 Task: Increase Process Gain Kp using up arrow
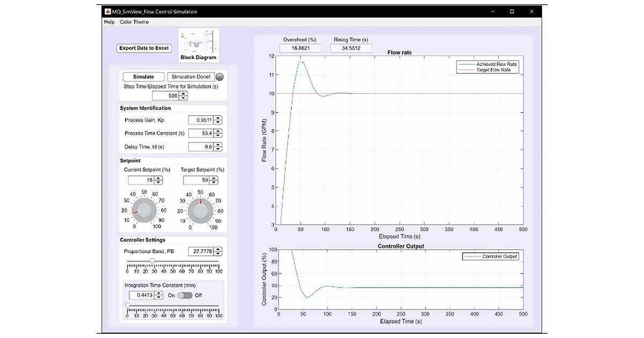[x=218, y=117]
